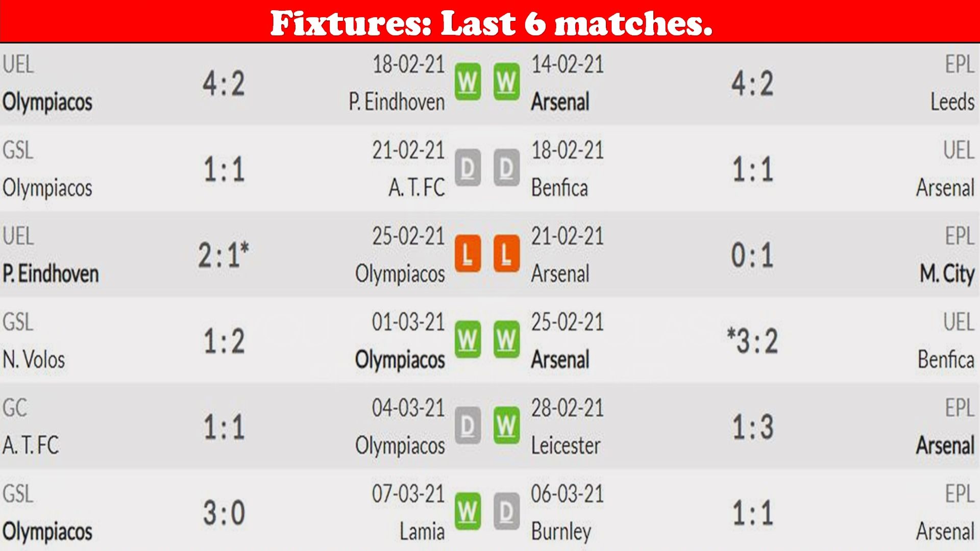Click the Fixtures: Last 6 matches header

pos(491,22)
